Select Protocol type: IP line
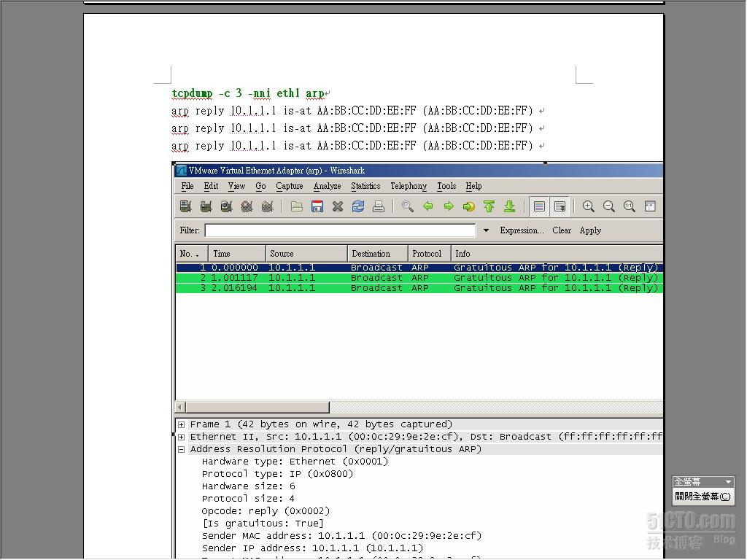747x560 pixels. [277, 474]
